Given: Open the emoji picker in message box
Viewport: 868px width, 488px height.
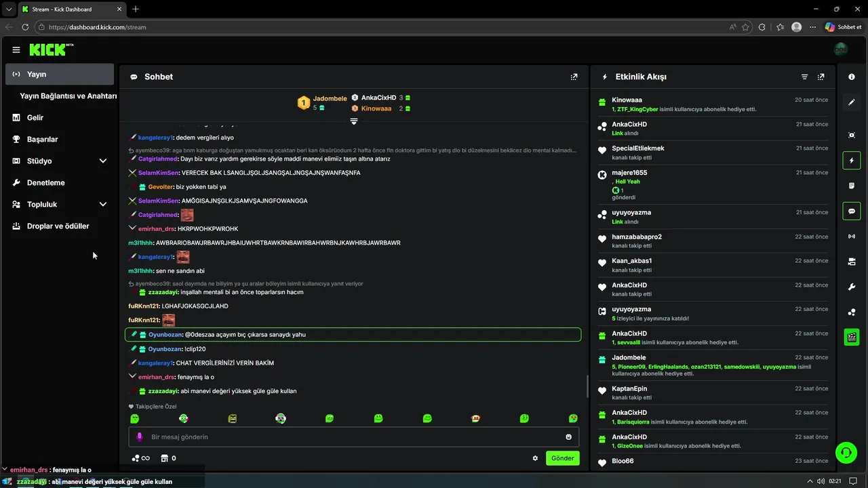Looking at the screenshot, I should tap(568, 437).
